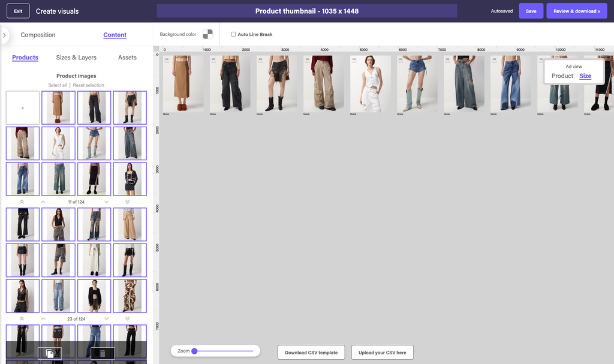Click the Select all link

click(x=58, y=85)
